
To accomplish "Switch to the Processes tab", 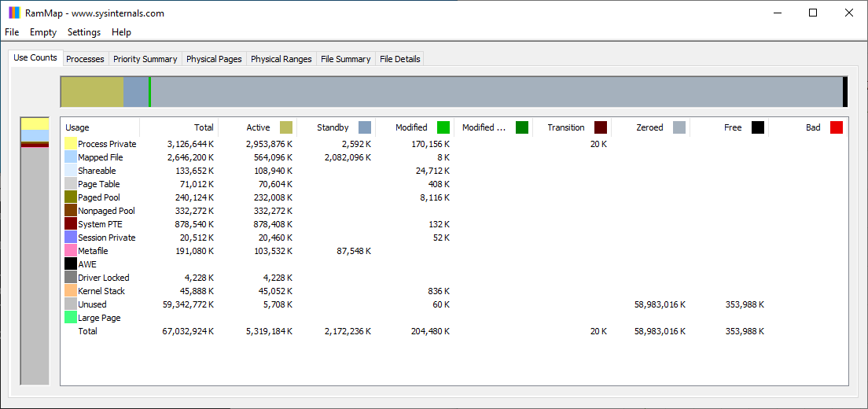I will pyautogui.click(x=85, y=59).
